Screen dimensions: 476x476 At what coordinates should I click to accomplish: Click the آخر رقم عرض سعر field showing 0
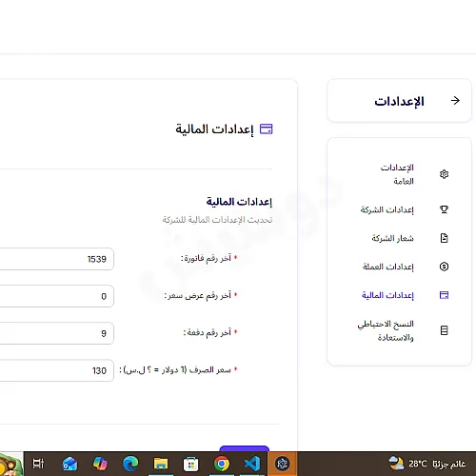click(56, 296)
